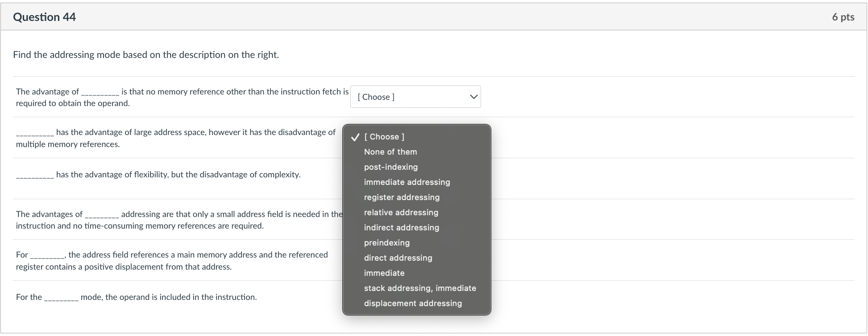
Task: Click the checkmark beside [ Choose ]
Action: (355, 137)
